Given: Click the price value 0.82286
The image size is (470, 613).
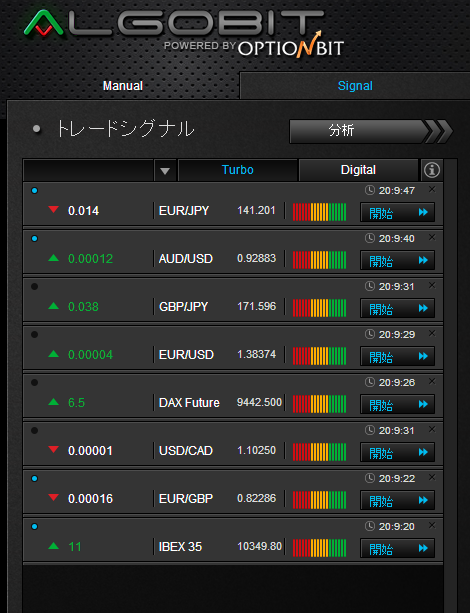Looking at the screenshot, I should click(257, 498).
